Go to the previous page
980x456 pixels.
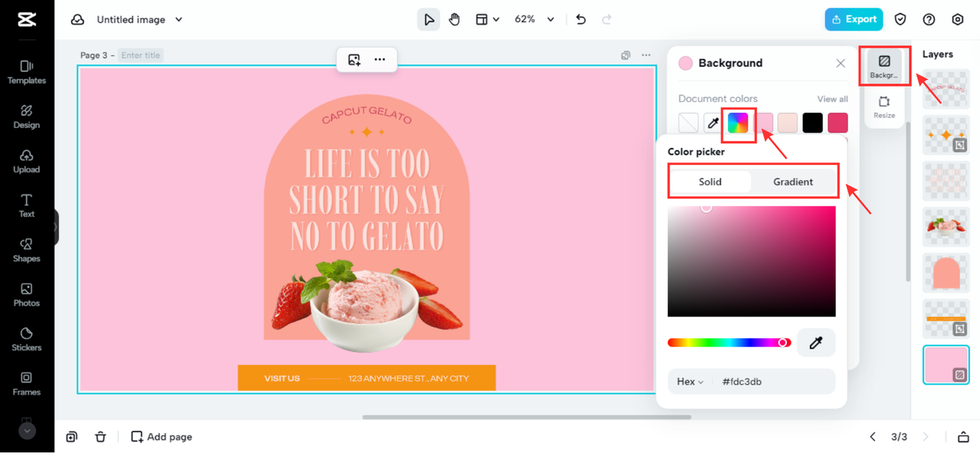click(x=873, y=437)
